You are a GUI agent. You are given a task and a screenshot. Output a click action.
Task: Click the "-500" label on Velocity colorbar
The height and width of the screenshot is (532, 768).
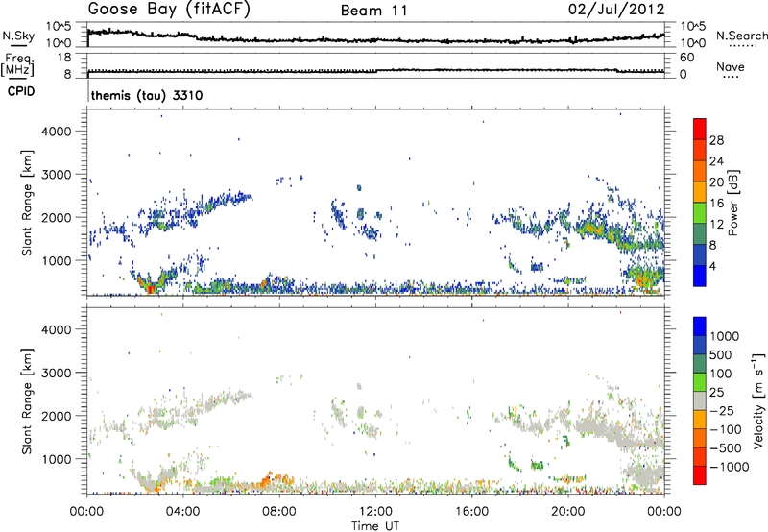726,447
